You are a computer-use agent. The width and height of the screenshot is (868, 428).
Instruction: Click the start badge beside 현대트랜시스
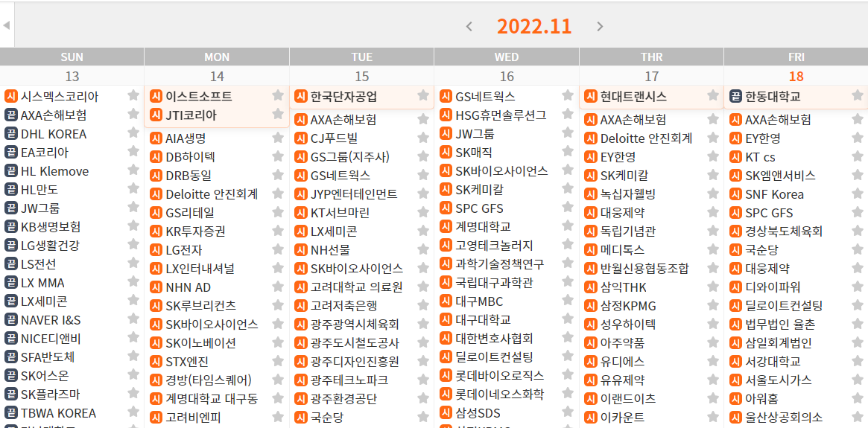coord(591,96)
